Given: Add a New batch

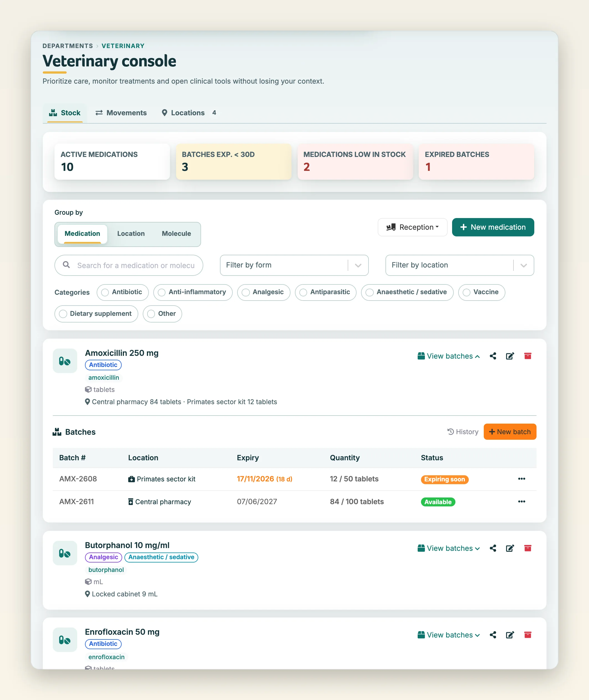Looking at the screenshot, I should coord(510,432).
